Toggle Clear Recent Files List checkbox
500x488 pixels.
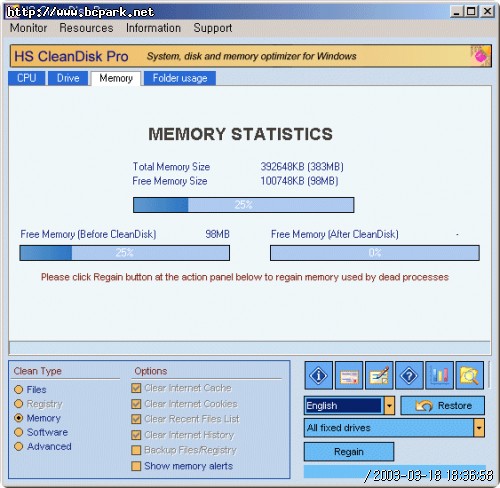pos(136,419)
